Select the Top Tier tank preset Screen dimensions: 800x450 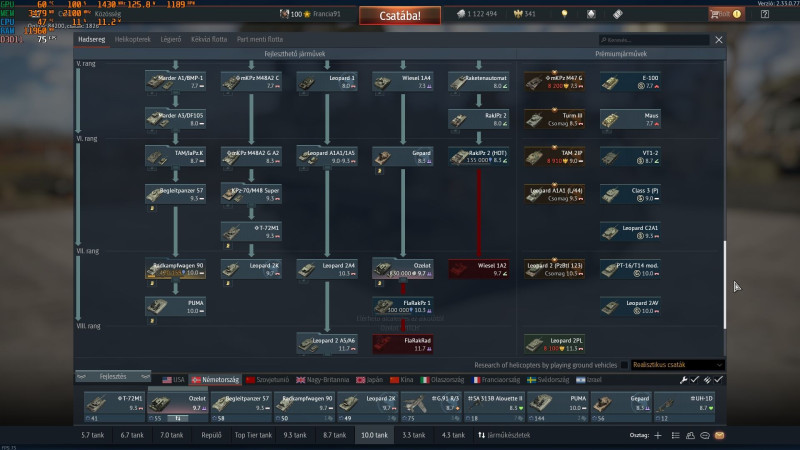point(253,435)
